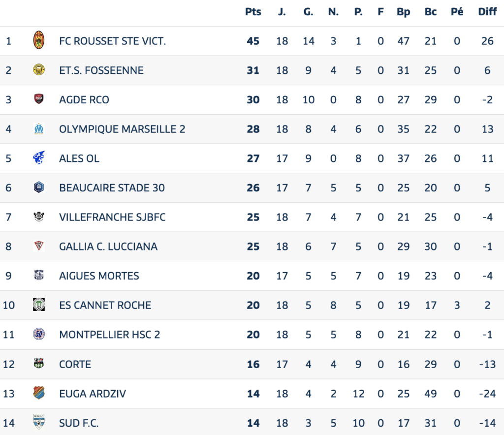
Task: Click the ES Cannet Roche badge
Action: (39, 305)
